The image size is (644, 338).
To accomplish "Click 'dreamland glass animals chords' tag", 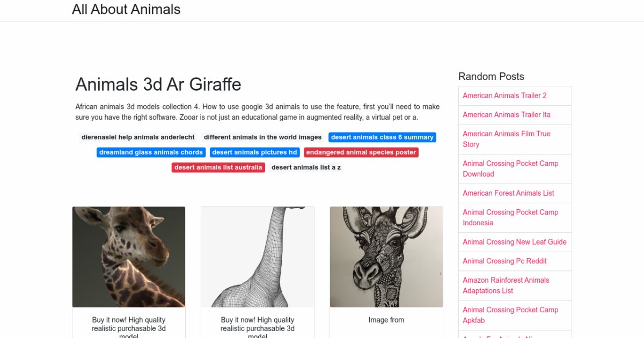I will tap(151, 152).
